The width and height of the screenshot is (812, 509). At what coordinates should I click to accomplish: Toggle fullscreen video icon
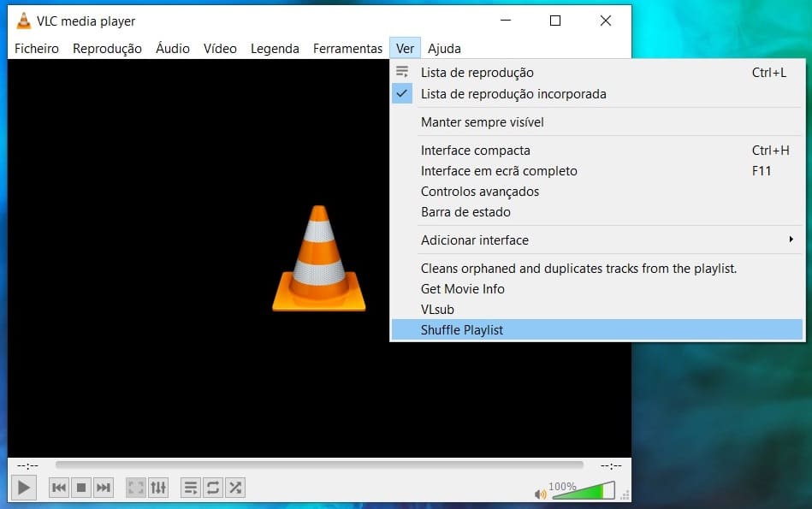(x=136, y=488)
